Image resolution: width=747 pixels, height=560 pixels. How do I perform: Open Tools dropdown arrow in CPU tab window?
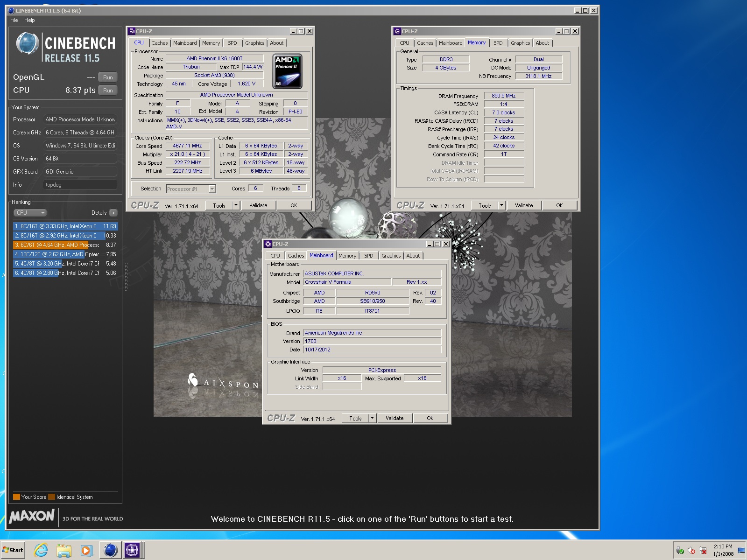click(236, 205)
